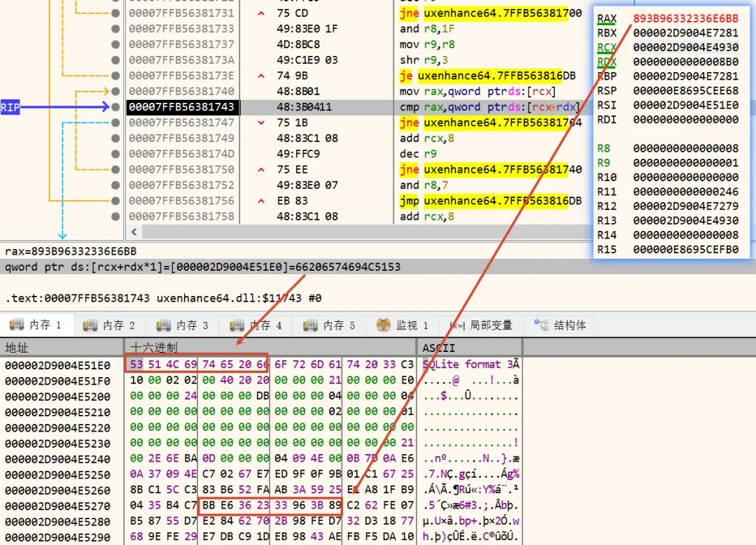
Task: Select the R15 value 000000E8695CEFB0
Action: click(685, 250)
